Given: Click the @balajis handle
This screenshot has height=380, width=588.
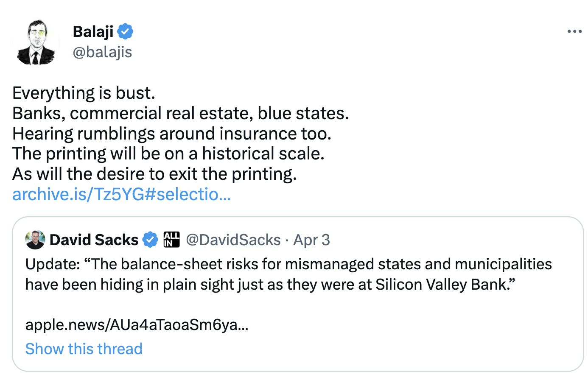Looking at the screenshot, I should pos(102,52).
